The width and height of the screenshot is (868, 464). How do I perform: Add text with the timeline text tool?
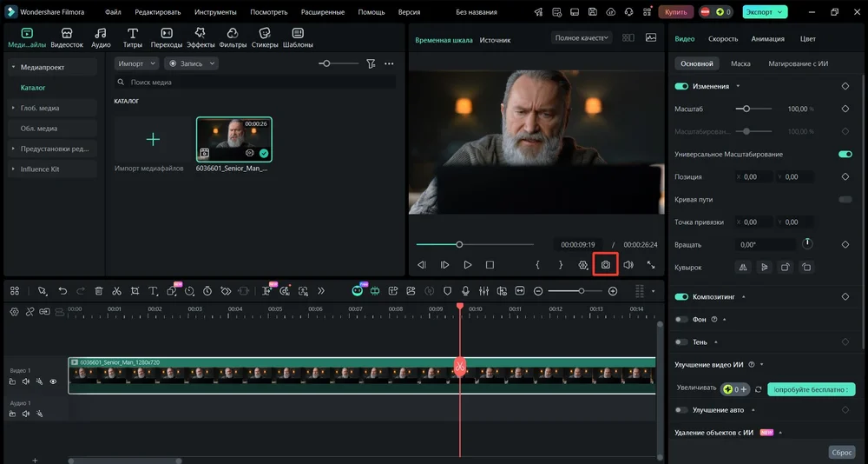pyautogui.click(x=153, y=291)
